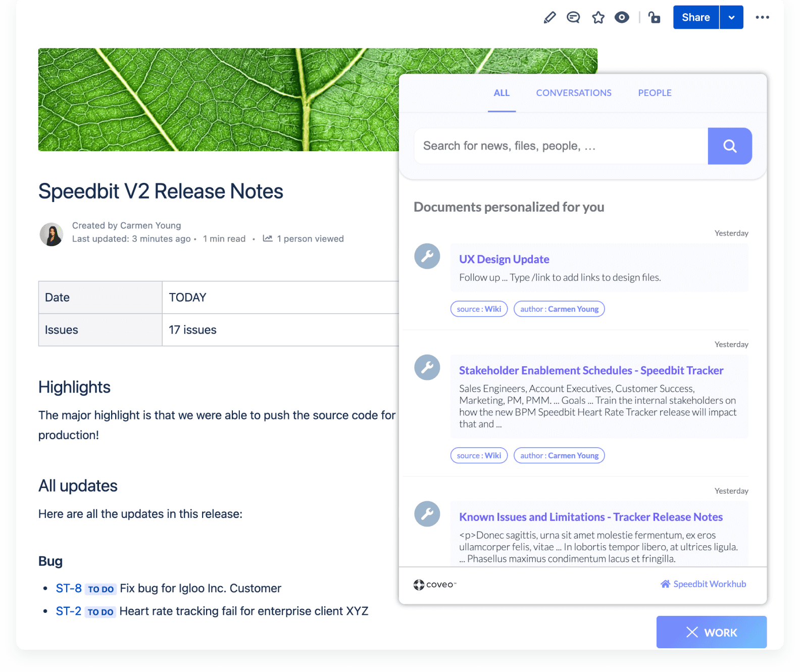Focus the 'Search for news, files, people' field

pos(561,146)
